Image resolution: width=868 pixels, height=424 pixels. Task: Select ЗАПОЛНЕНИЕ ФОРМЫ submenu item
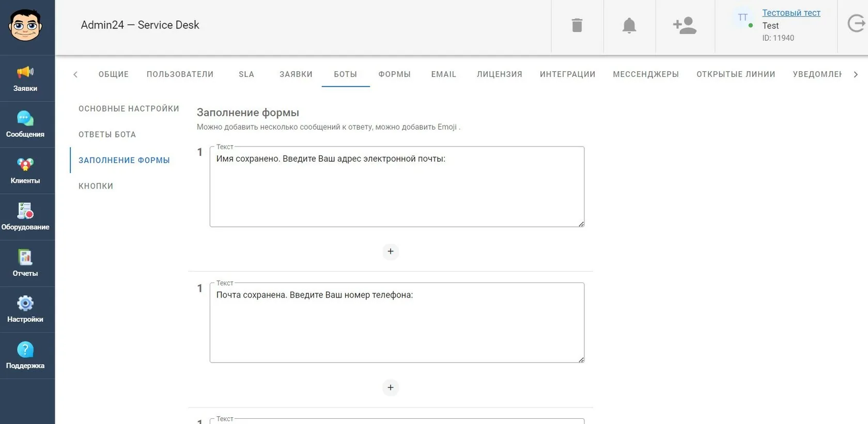click(x=124, y=160)
